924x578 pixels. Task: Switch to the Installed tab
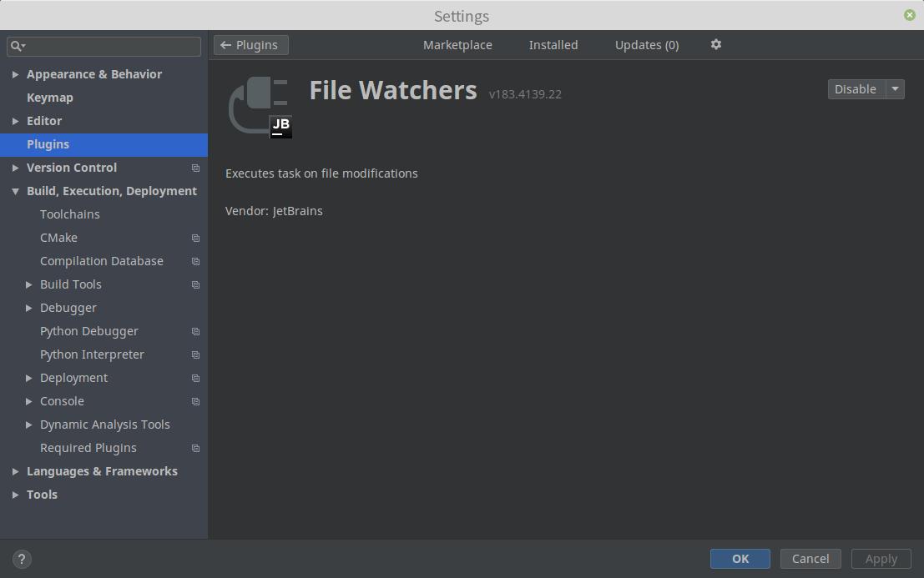(553, 45)
